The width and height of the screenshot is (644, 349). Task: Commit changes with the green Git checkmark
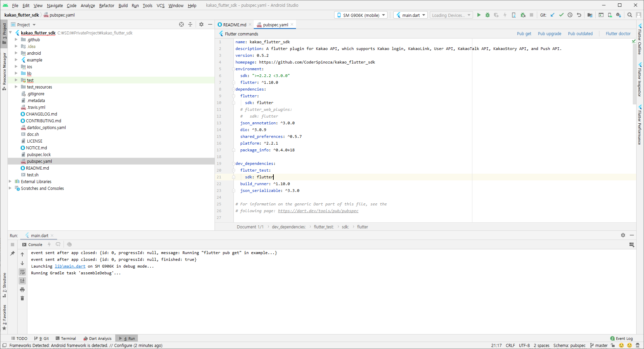(x=561, y=15)
